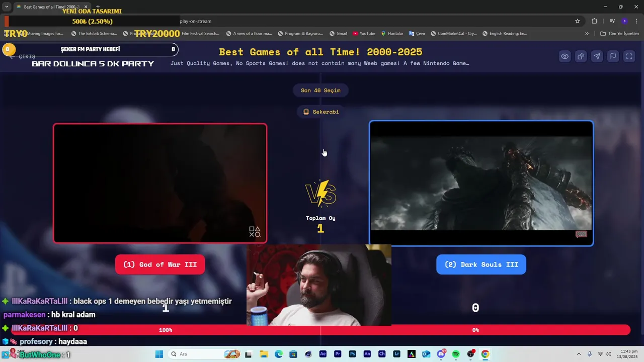The height and width of the screenshot is (362, 644).
Task: Enter fullscreen with the expand icon
Action: point(629,56)
